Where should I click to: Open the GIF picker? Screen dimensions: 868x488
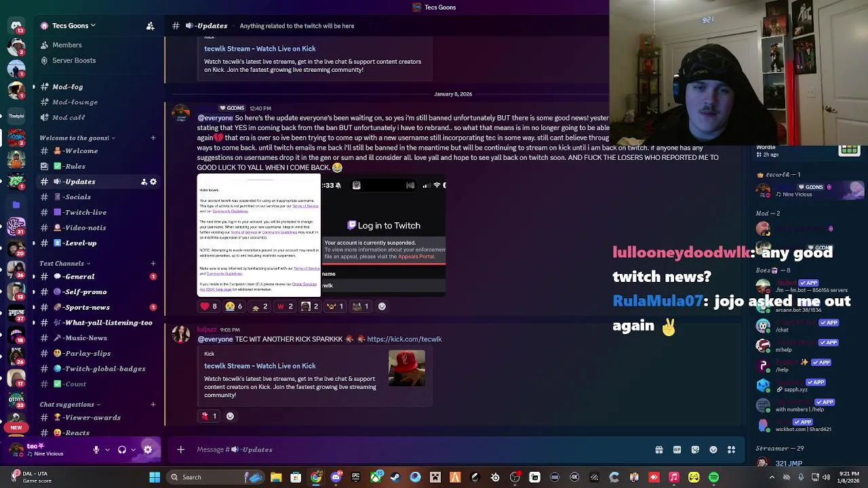point(677,449)
